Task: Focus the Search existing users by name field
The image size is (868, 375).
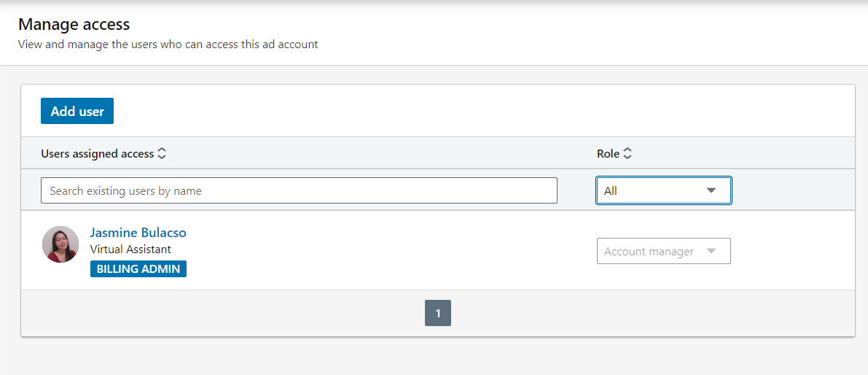Action: point(299,190)
